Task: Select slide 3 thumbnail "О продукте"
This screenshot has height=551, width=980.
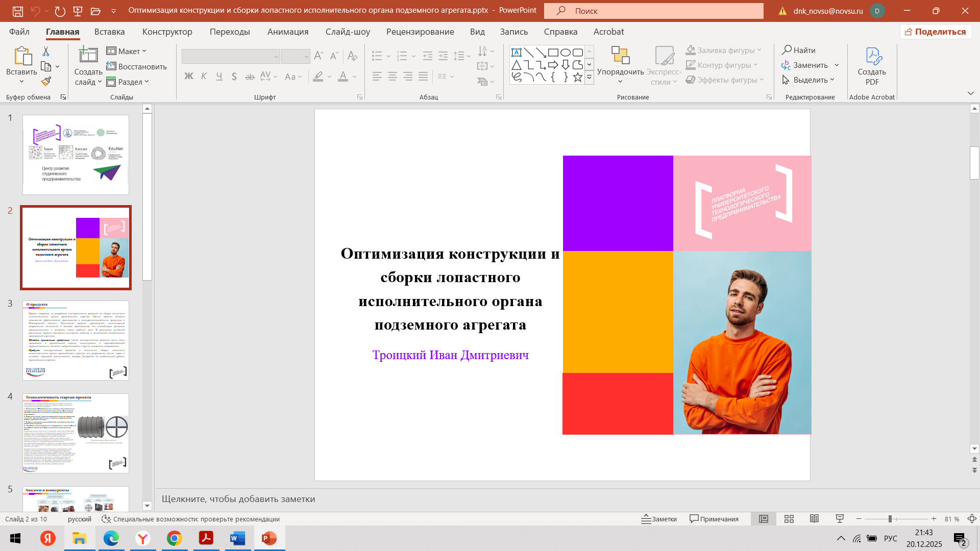Action: [x=76, y=340]
